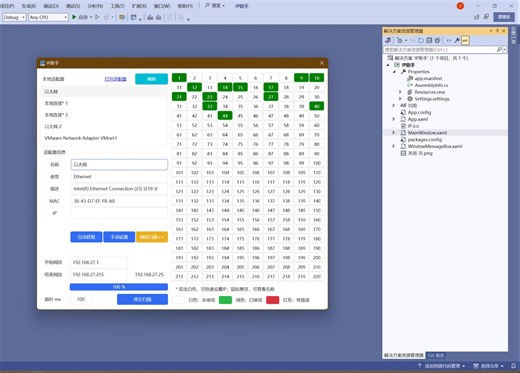Select AssemblyInfo.cs in Solution Explorer
The image size is (520, 373).
[x=431, y=85]
